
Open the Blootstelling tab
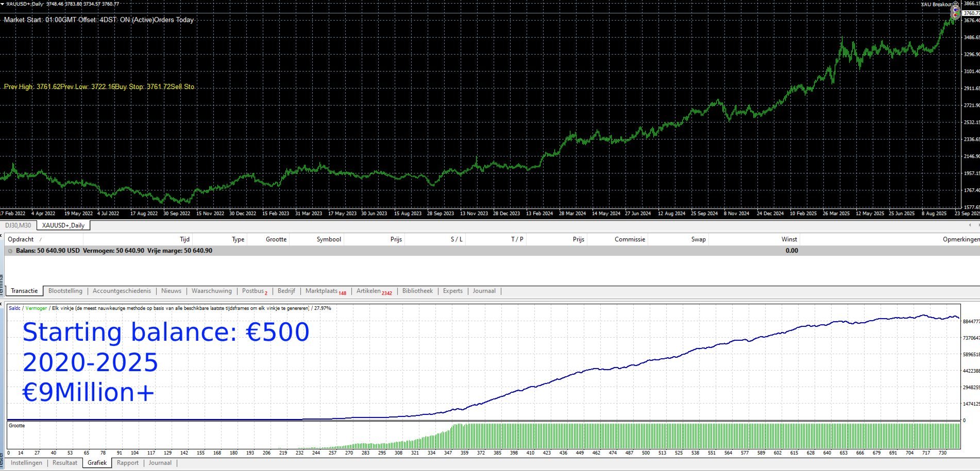click(x=64, y=291)
